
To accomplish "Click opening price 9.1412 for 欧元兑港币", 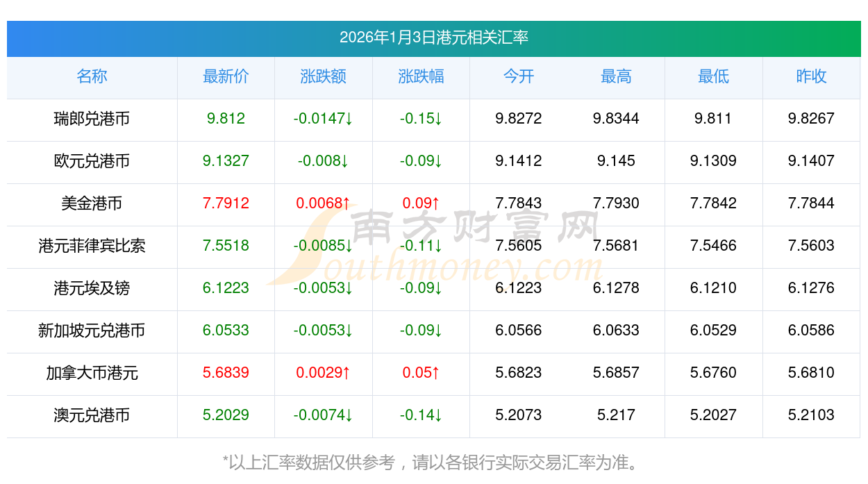I will (x=519, y=161).
